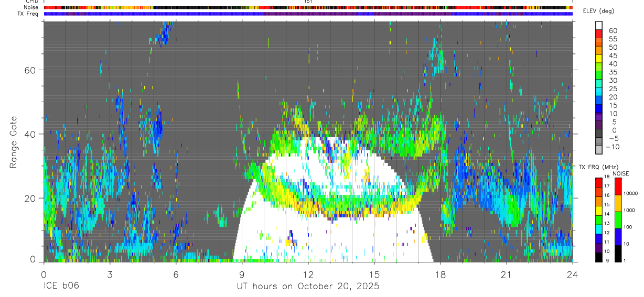The image size is (644, 297).
Task: Select UT hour tick label 24
Action: tap(573, 274)
